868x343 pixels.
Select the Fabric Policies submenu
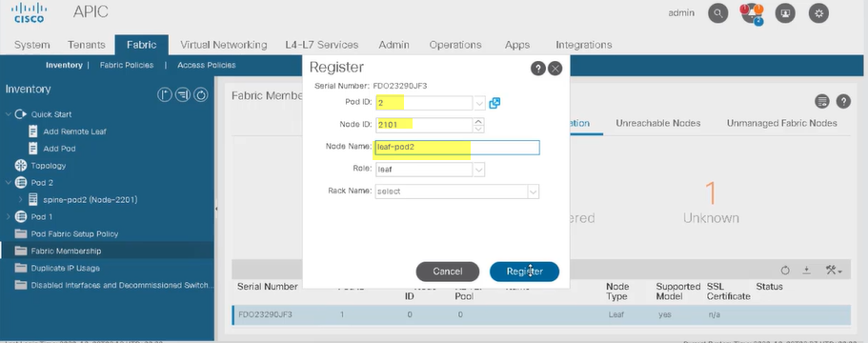127,65
